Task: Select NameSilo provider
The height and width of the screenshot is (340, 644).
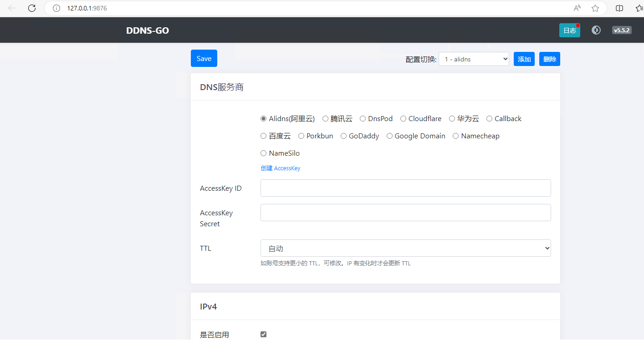Action: [263, 153]
